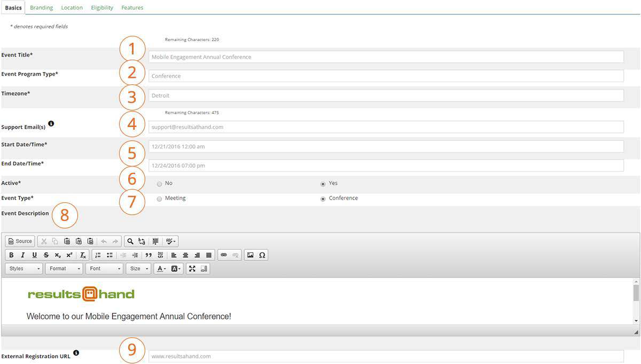The width and height of the screenshot is (641, 364).
Task: Maximize the editor area
Action: 192,268
